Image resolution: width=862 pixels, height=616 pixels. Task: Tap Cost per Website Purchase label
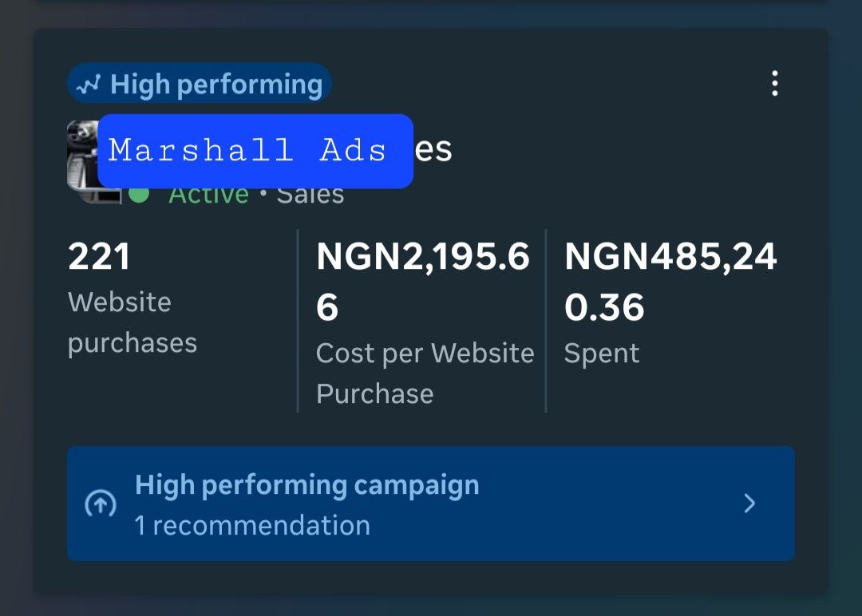click(425, 373)
